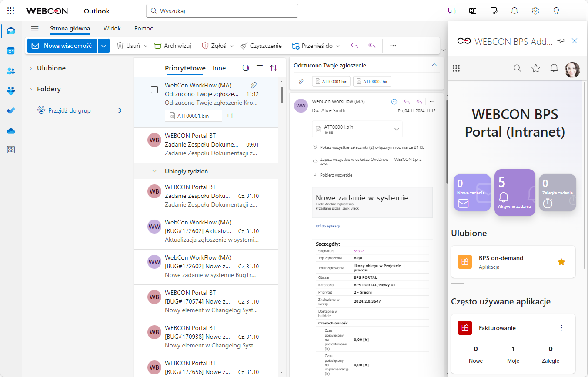Click the Wyszukaj search field
The image size is (588, 377).
pos(222,11)
